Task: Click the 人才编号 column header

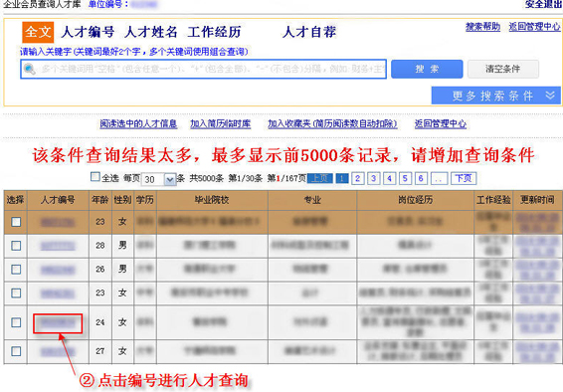Action: pyautogui.click(x=58, y=200)
